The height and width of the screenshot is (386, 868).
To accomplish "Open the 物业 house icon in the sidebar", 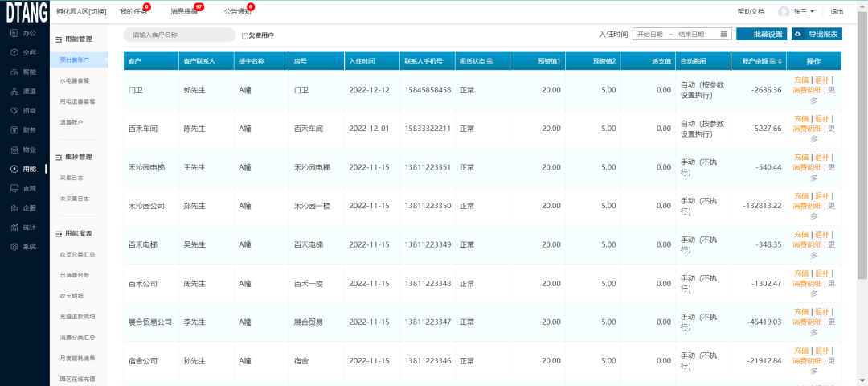I will [15, 150].
